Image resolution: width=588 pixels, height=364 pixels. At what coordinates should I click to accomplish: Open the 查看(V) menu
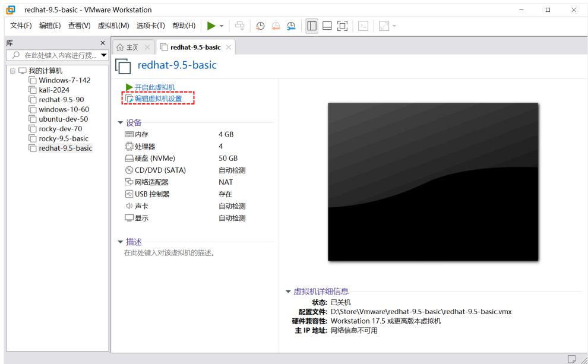click(79, 26)
